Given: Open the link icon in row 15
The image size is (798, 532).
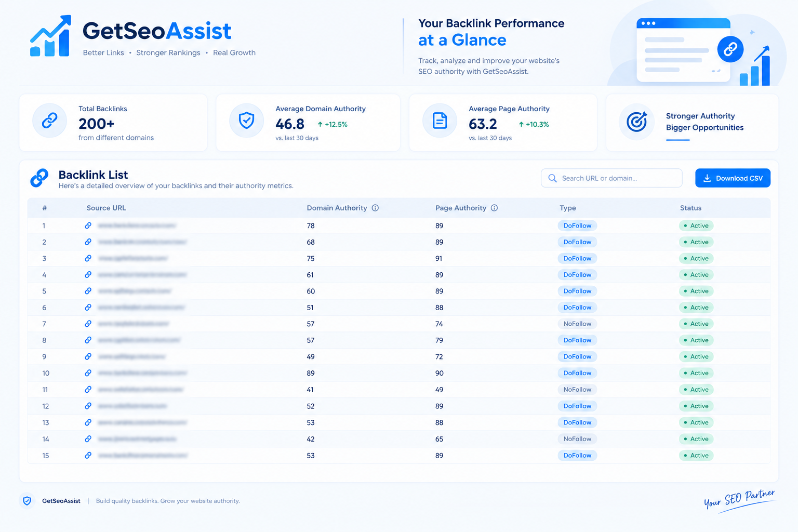Looking at the screenshot, I should 88,455.
